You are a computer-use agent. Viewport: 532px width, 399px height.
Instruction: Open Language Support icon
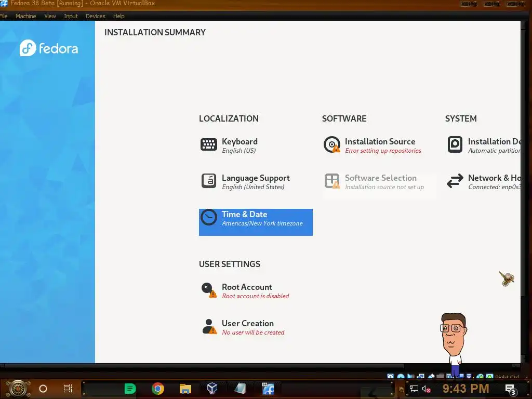[x=209, y=181]
